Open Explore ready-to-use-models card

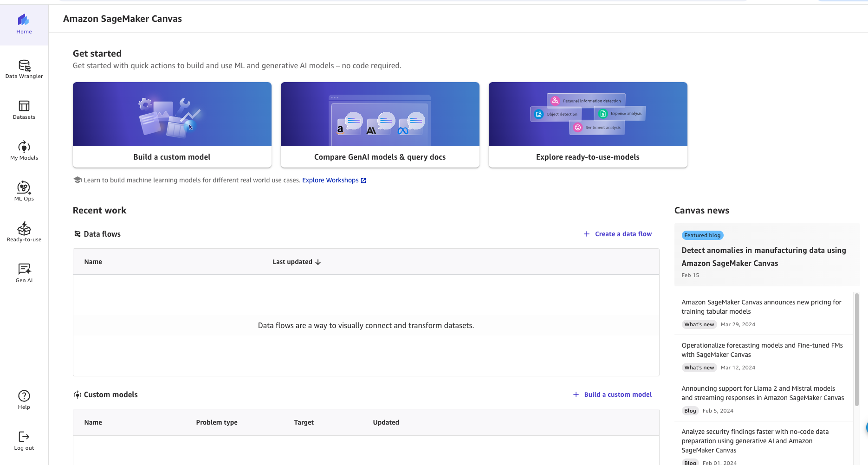click(x=588, y=125)
